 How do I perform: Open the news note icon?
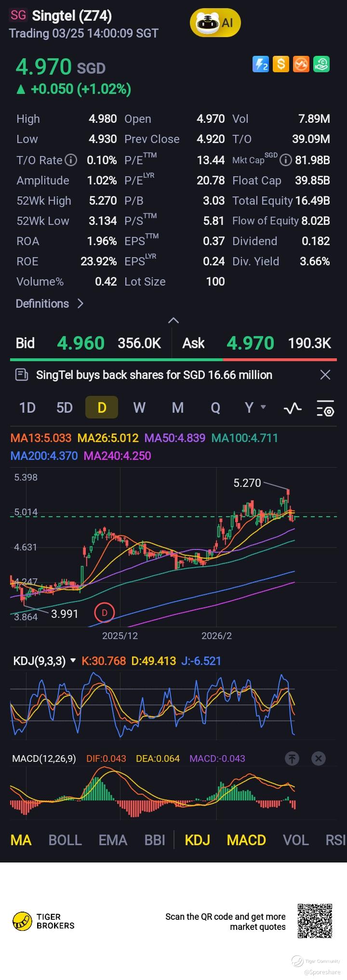tap(22, 375)
